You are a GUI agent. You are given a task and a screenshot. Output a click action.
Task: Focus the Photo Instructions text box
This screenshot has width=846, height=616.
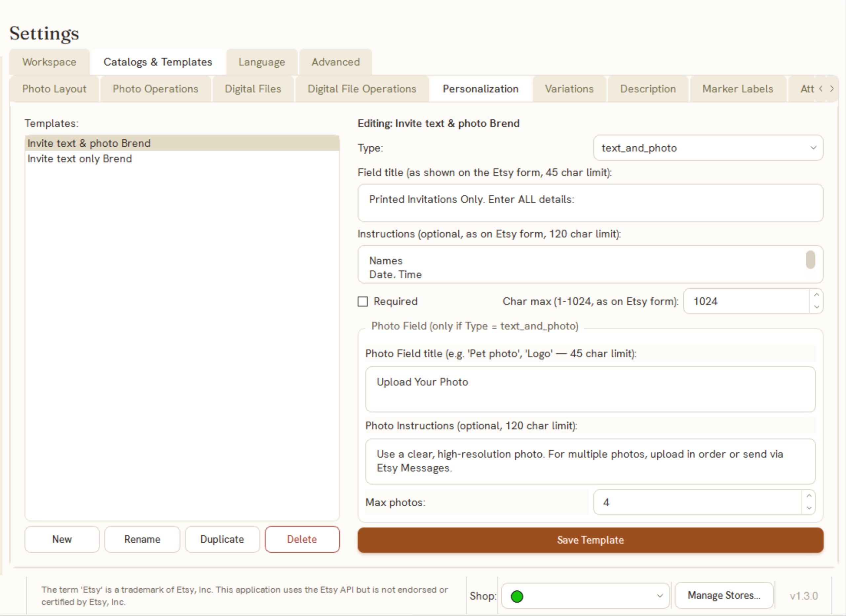pyautogui.click(x=591, y=461)
